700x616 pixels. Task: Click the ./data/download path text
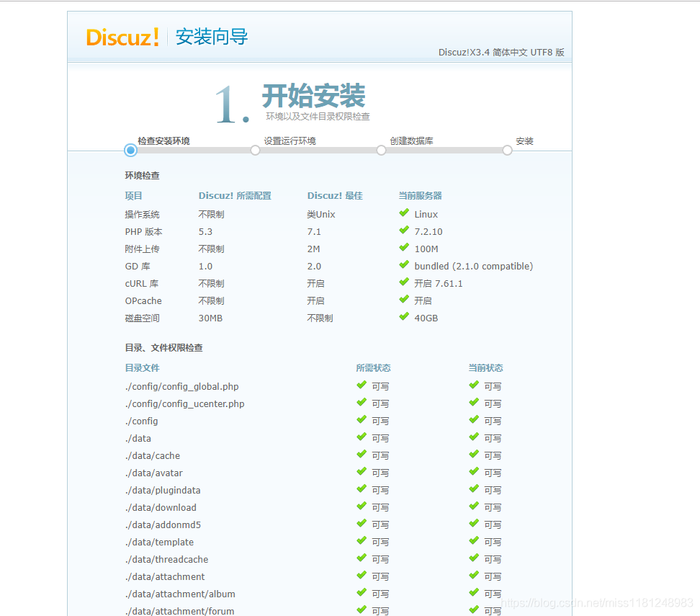[161, 508]
